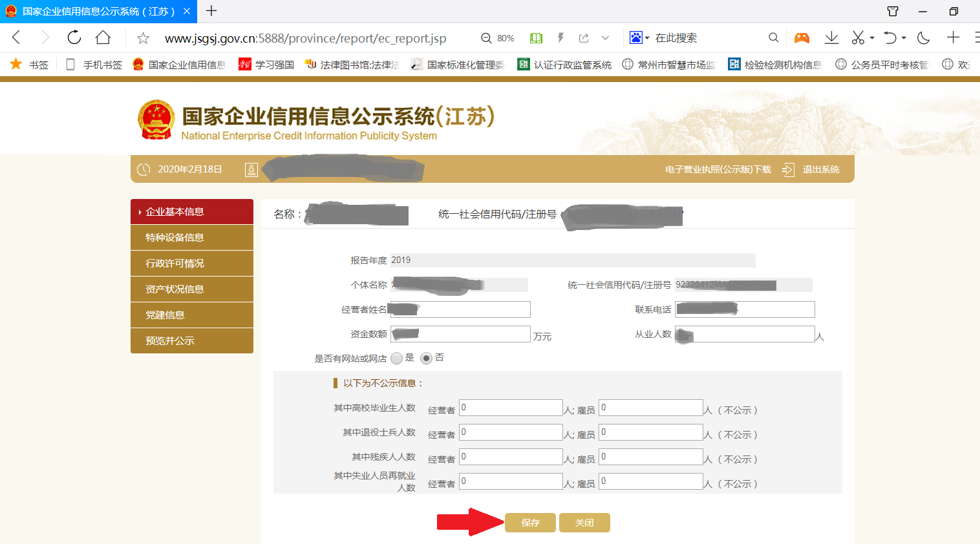This screenshot has width=980, height=544.
Task: Select 企业基本信息 in sidebar
Action: pos(192,211)
